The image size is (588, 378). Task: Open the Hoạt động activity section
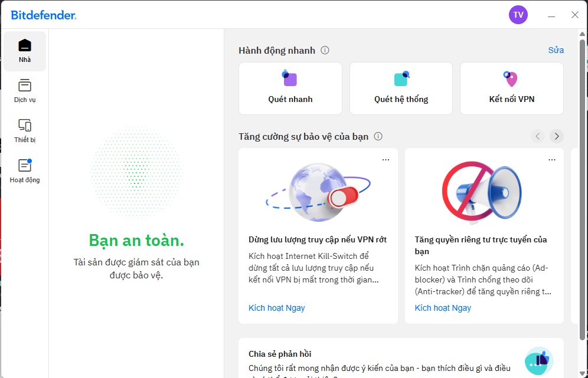point(25,171)
